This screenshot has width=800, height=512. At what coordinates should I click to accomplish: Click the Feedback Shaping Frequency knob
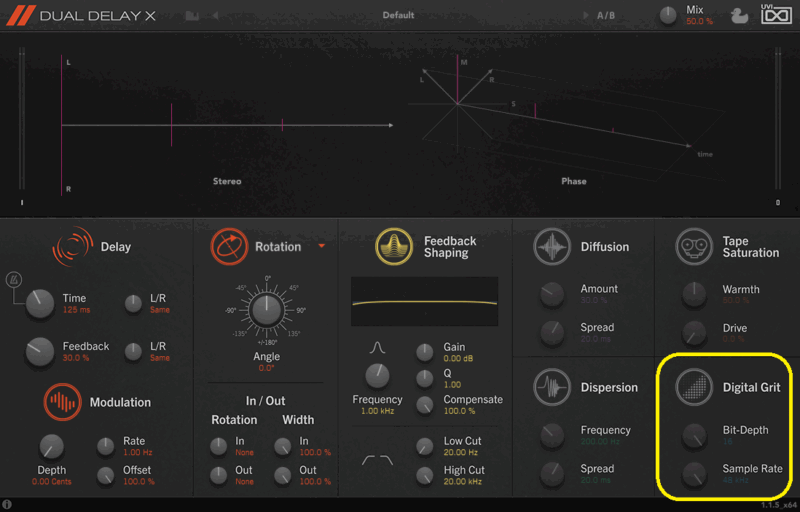tap(378, 376)
